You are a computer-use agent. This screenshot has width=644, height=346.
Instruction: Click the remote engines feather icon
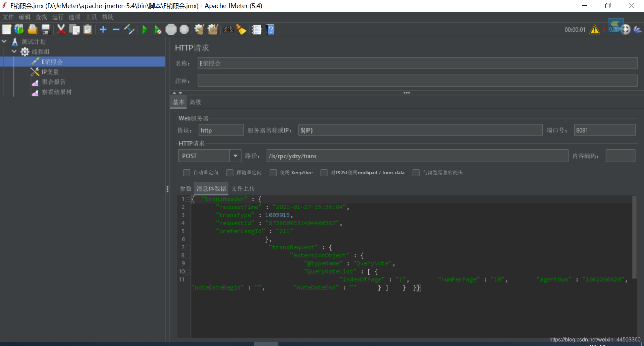click(x=637, y=30)
